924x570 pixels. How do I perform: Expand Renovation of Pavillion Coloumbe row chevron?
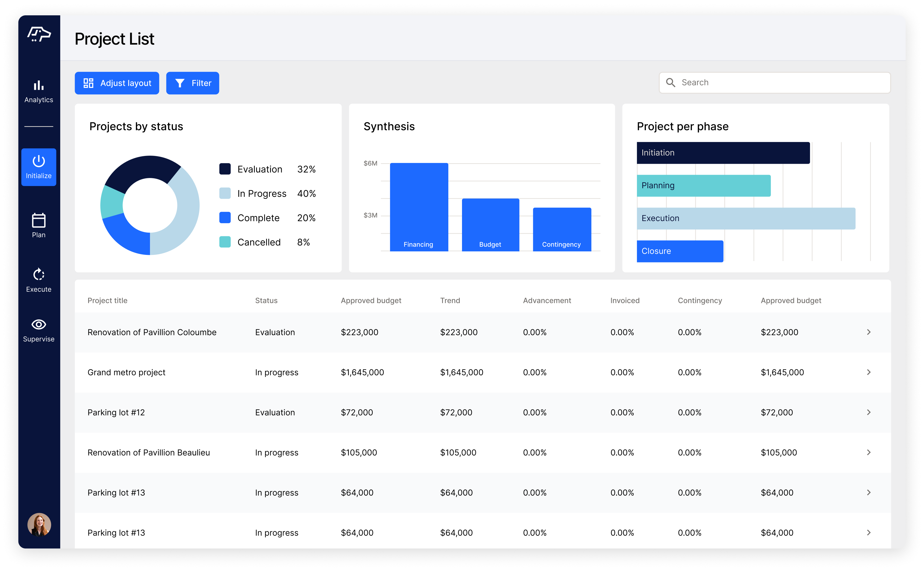click(869, 332)
